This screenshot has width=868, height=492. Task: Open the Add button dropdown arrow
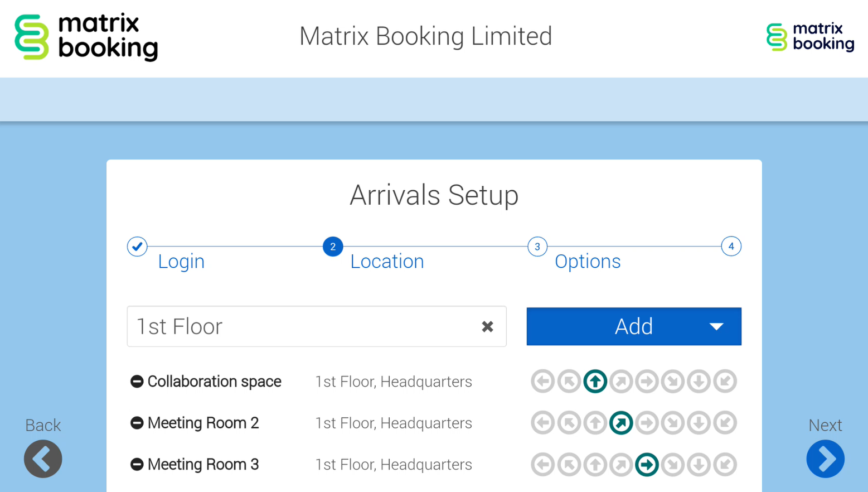tap(716, 327)
